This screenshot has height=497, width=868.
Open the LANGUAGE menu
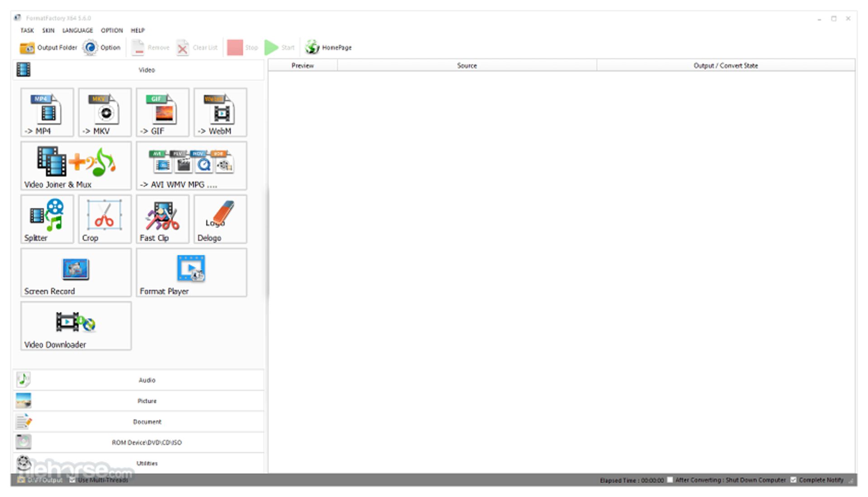coord(78,30)
